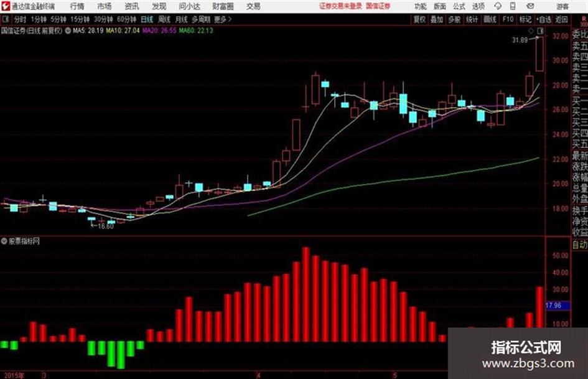The height and width of the screenshot is (379, 588).
Task: Select the 月线 monthly period tab
Action: click(x=182, y=19)
